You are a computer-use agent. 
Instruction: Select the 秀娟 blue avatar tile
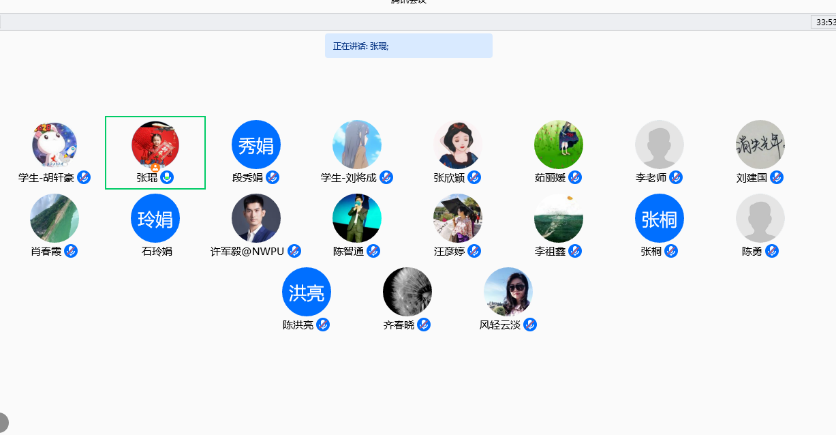pyautogui.click(x=256, y=145)
